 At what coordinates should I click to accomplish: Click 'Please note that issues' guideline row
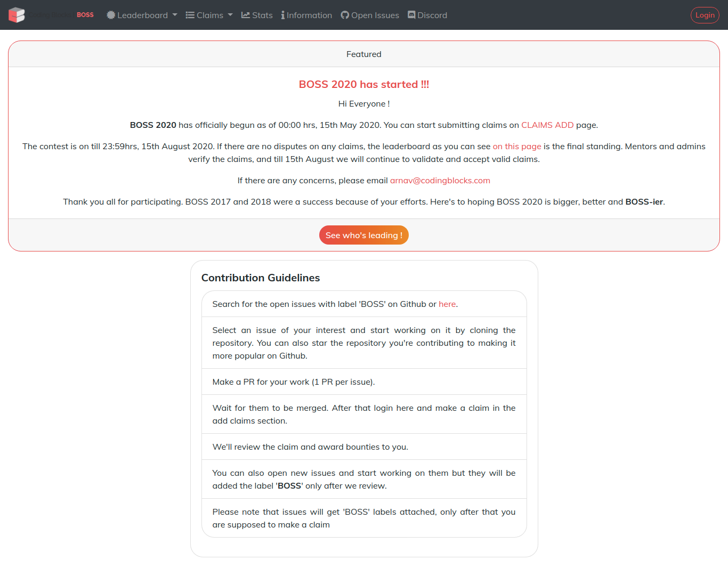pyautogui.click(x=364, y=518)
